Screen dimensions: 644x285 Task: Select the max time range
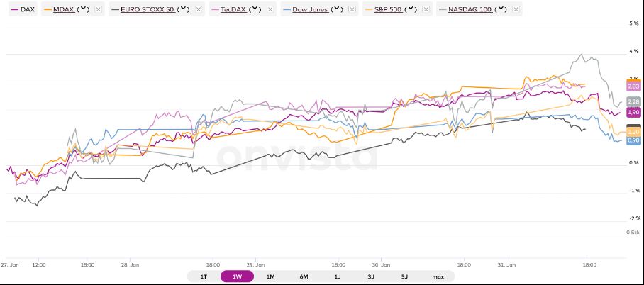click(438, 276)
